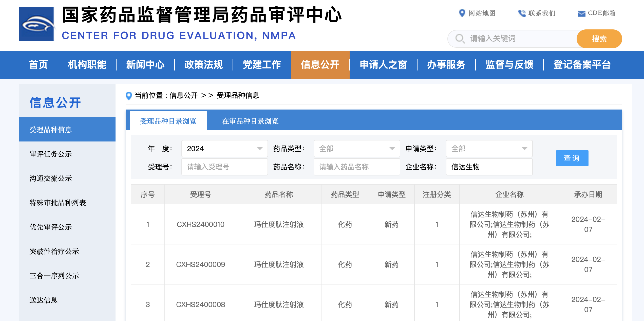Open the 年度 year dropdown showing 2024
The width and height of the screenshot is (644, 321).
[224, 149]
